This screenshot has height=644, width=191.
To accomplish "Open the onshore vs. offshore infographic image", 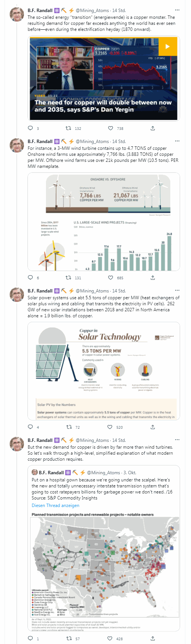I will pyautogui.click(x=104, y=222).
